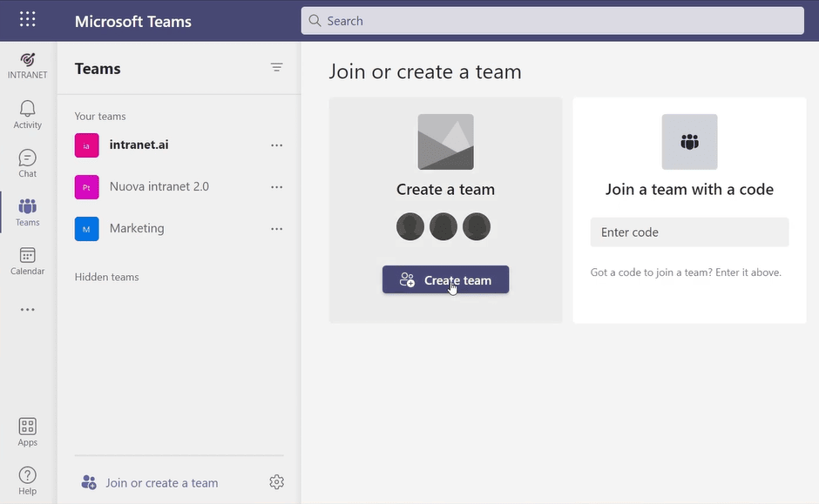This screenshot has width=819, height=504.
Task: Open the Calendar view
Action: coord(28,260)
